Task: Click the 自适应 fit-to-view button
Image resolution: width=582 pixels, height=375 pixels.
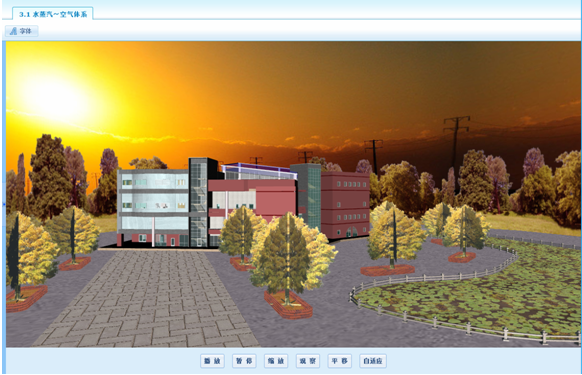Action: [373, 361]
